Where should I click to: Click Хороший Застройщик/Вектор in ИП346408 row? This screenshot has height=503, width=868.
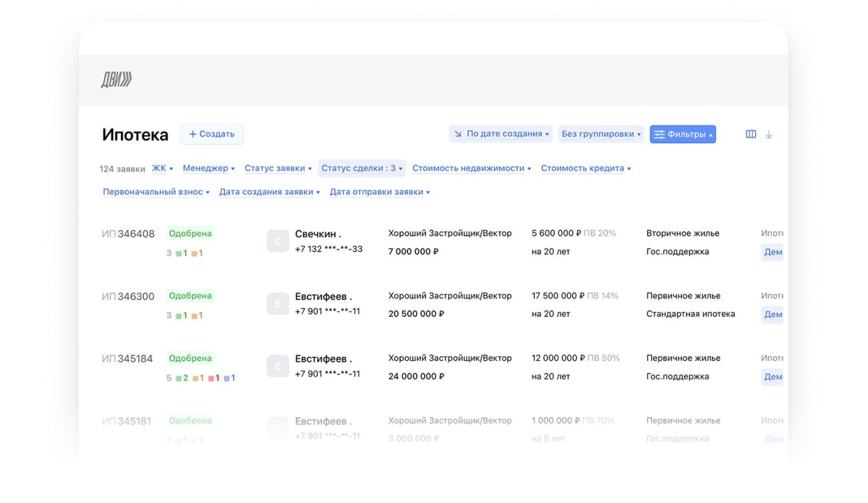click(450, 234)
